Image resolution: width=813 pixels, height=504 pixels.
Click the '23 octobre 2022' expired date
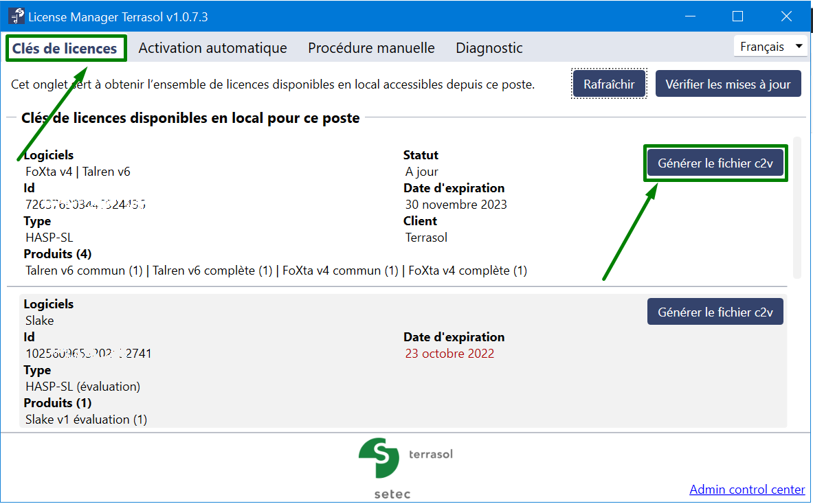[449, 354]
